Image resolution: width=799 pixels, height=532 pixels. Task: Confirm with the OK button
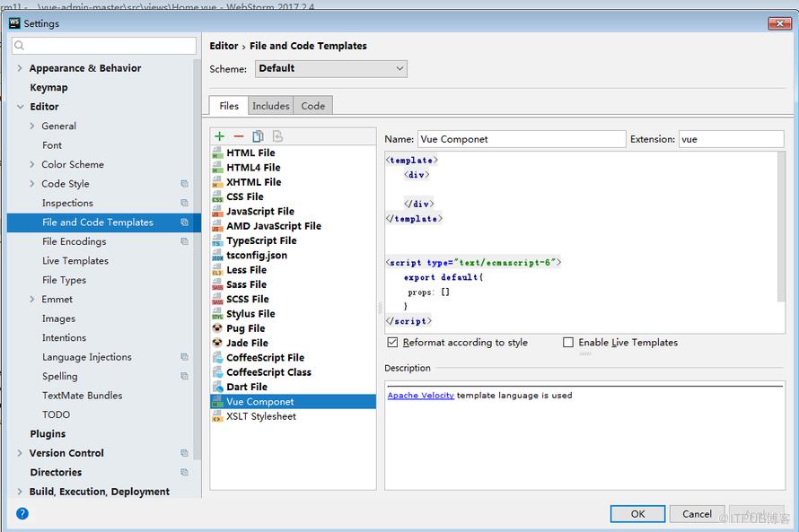tap(637, 514)
